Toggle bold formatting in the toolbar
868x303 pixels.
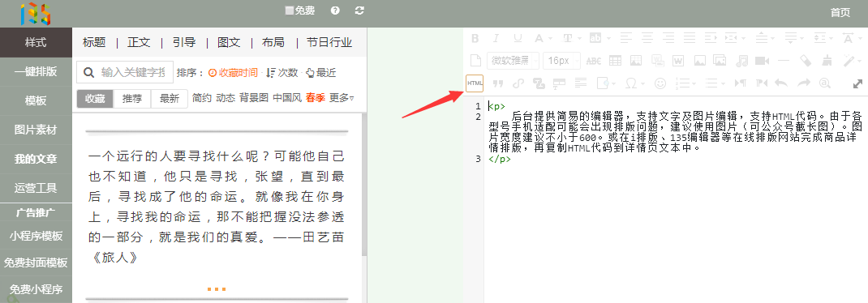tap(475, 38)
